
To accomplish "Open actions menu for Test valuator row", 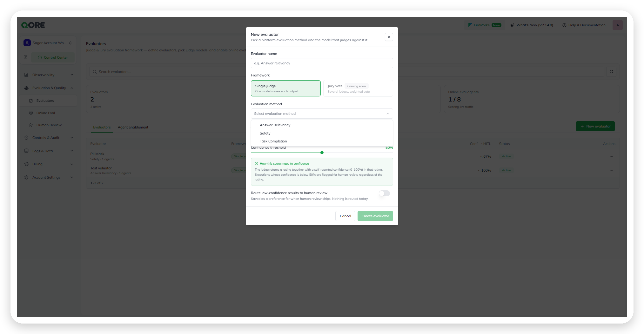I will click(611, 170).
